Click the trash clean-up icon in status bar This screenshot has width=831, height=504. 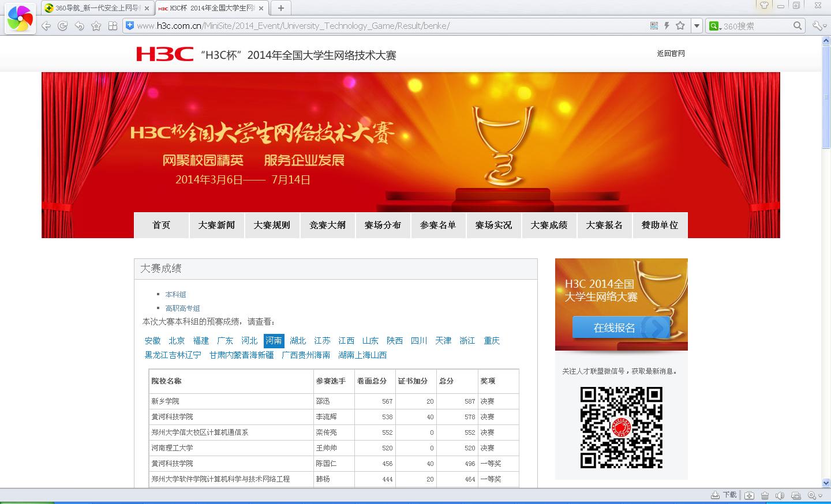tap(765, 495)
